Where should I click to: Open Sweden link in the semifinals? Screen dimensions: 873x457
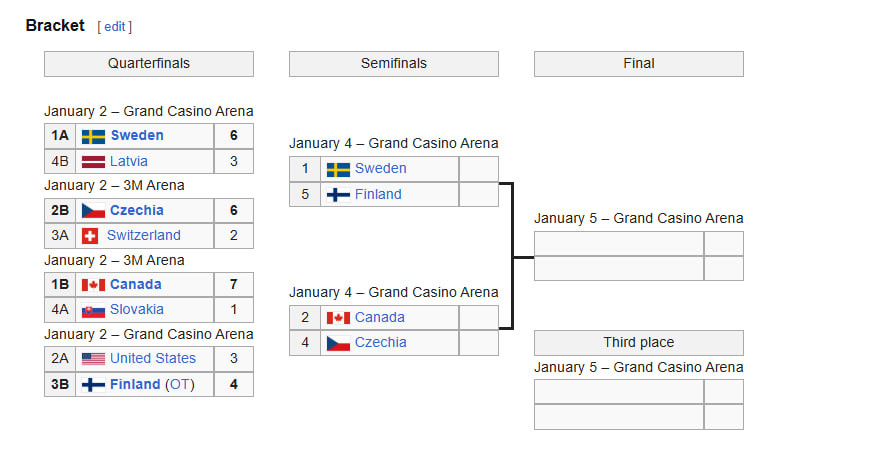(x=381, y=169)
